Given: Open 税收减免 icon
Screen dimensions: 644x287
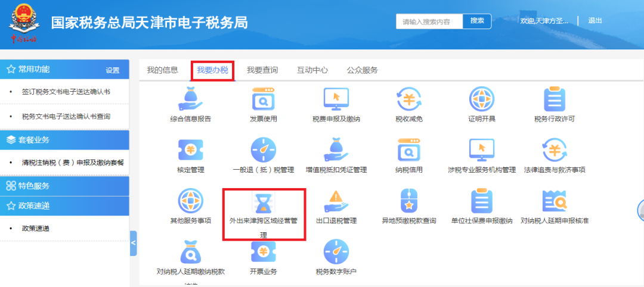Looking at the screenshot, I should click(409, 99).
